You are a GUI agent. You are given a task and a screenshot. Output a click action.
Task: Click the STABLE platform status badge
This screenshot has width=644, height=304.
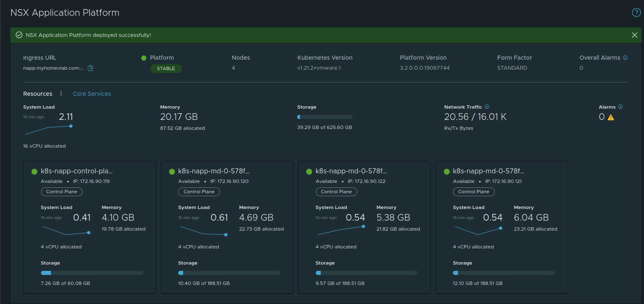[x=166, y=68]
